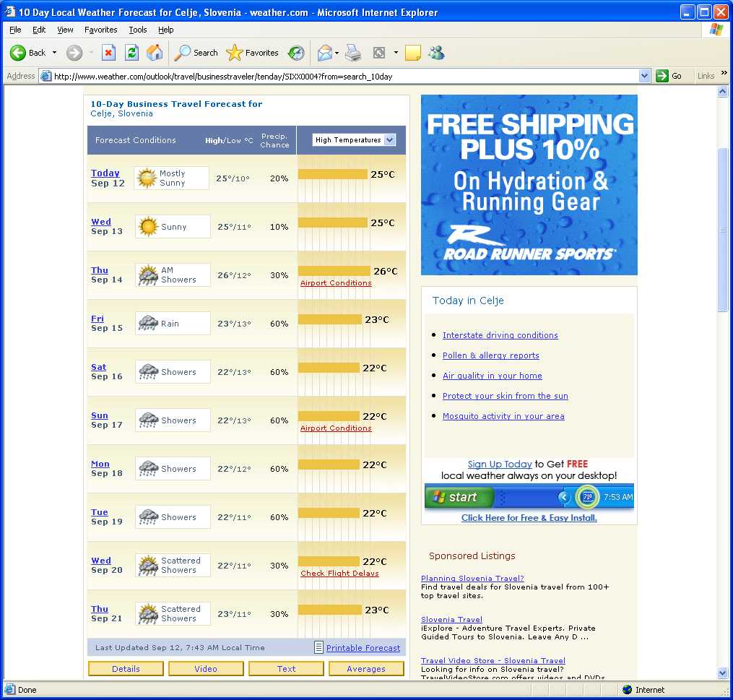This screenshot has width=733, height=700.
Task: Click the scrollbar up arrow
Action: 723,91
